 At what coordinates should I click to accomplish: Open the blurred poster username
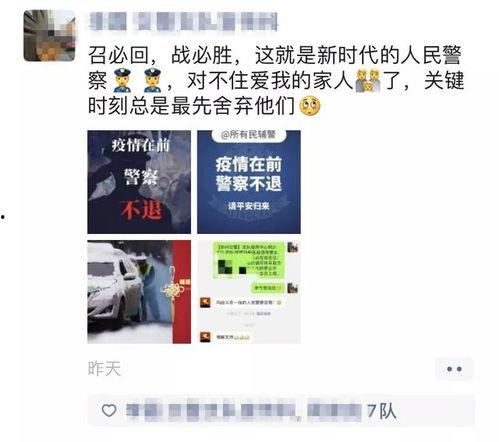(183, 21)
